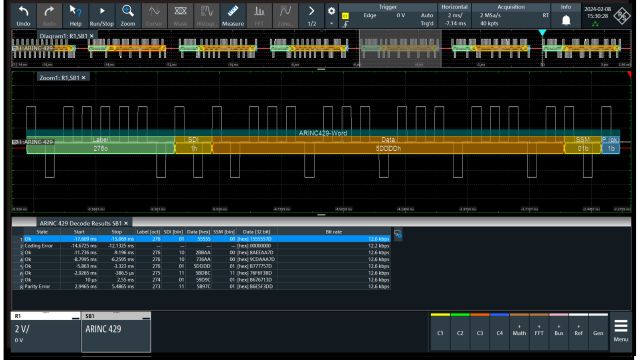Image resolution: width=640 pixels, height=360 pixels.
Task: Select result row with data 736AA
Action: click(202, 259)
